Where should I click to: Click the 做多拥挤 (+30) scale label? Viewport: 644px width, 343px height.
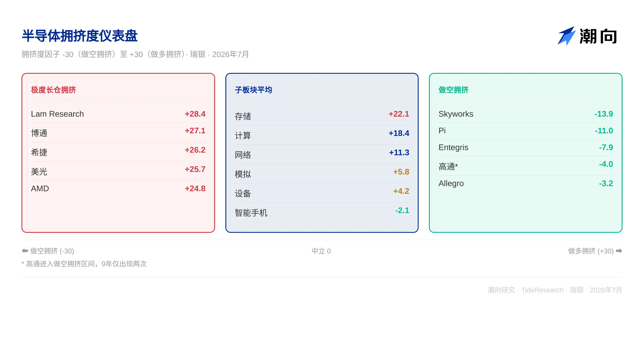tap(591, 251)
